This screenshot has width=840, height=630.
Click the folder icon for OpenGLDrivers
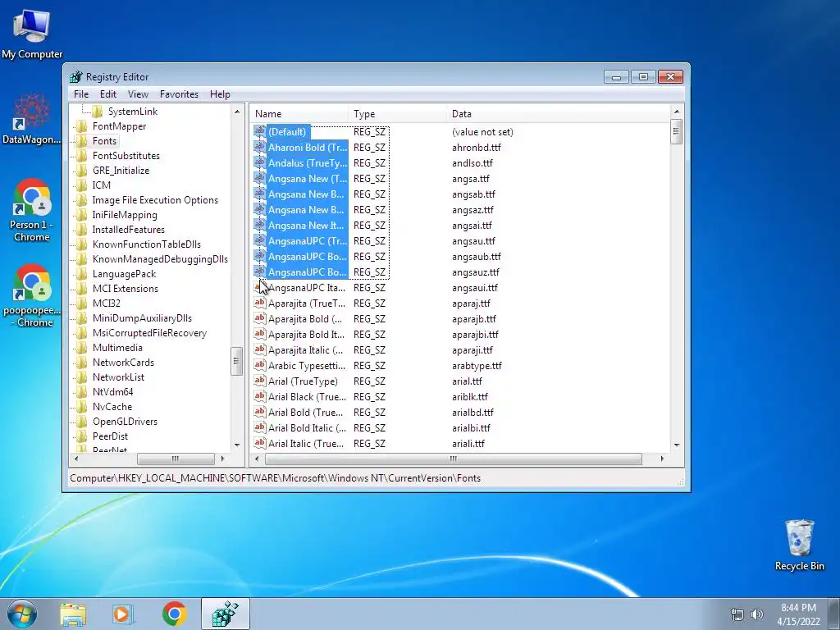pyautogui.click(x=81, y=422)
